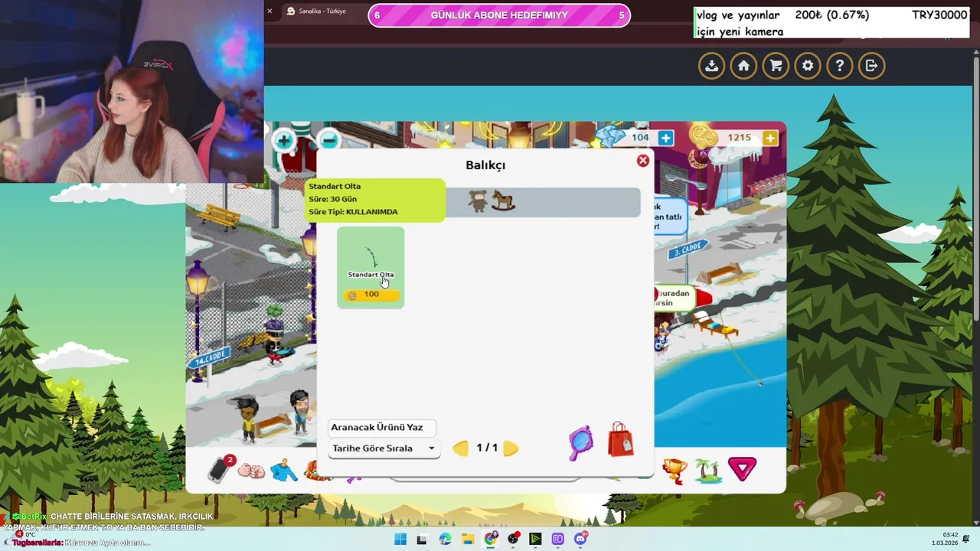Image resolution: width=980 pixels, height=551 pixels.
Task: Select the rocking horse category tab
Action: [x=503, y=201]
